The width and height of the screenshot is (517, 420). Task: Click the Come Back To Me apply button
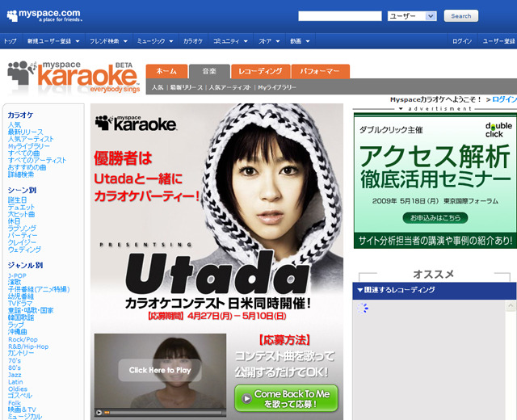coord(287,398)
